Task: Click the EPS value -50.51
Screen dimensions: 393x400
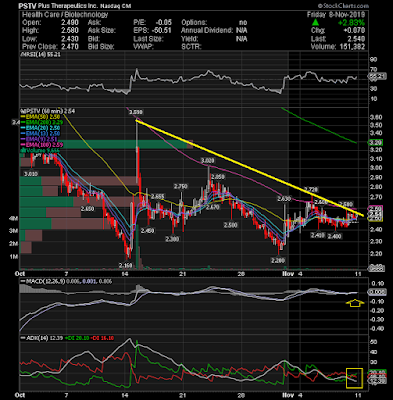Action: [x=162, y=30]
